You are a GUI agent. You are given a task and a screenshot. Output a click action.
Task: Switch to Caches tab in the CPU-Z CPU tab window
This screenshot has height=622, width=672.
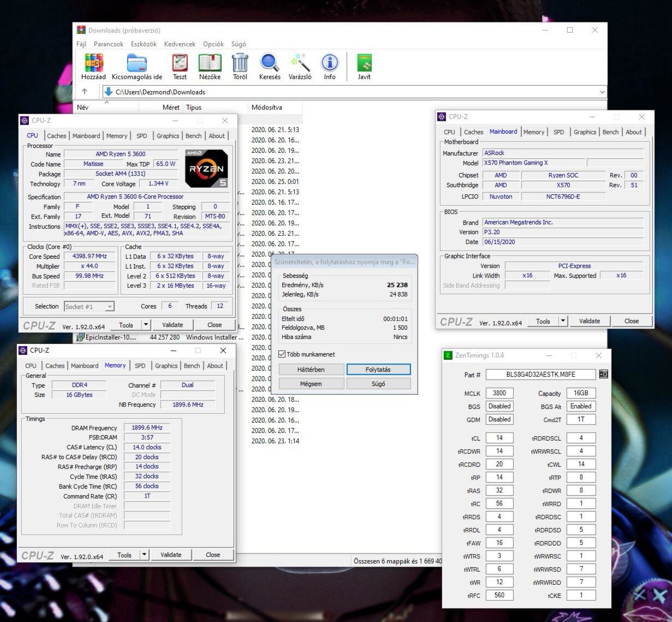click(56, 136)
